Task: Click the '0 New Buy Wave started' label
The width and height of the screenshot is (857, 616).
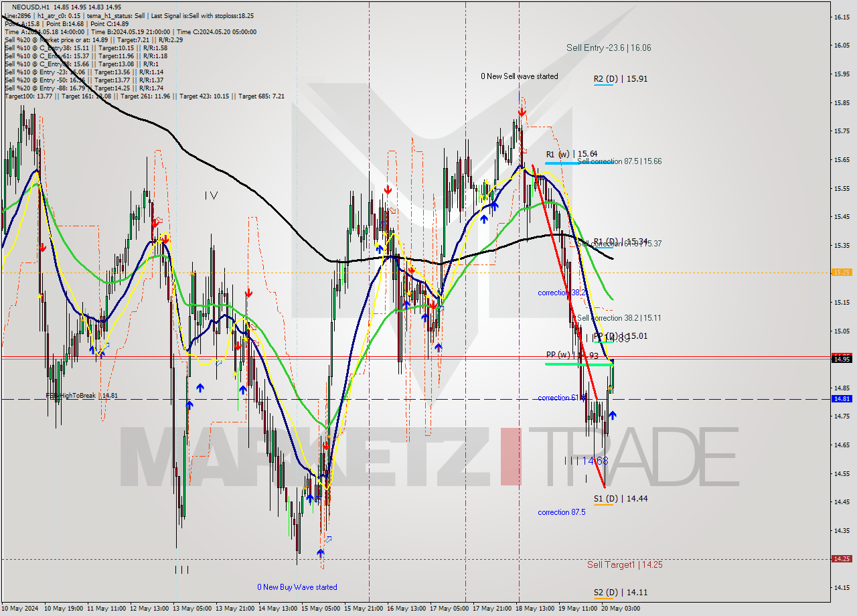Action: tap(297, 587)
